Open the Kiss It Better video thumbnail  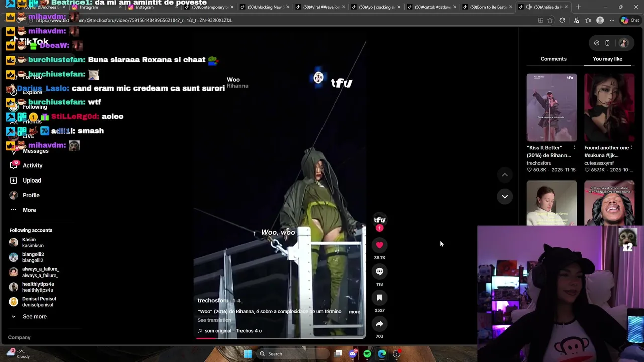click(x=551, y=108)
